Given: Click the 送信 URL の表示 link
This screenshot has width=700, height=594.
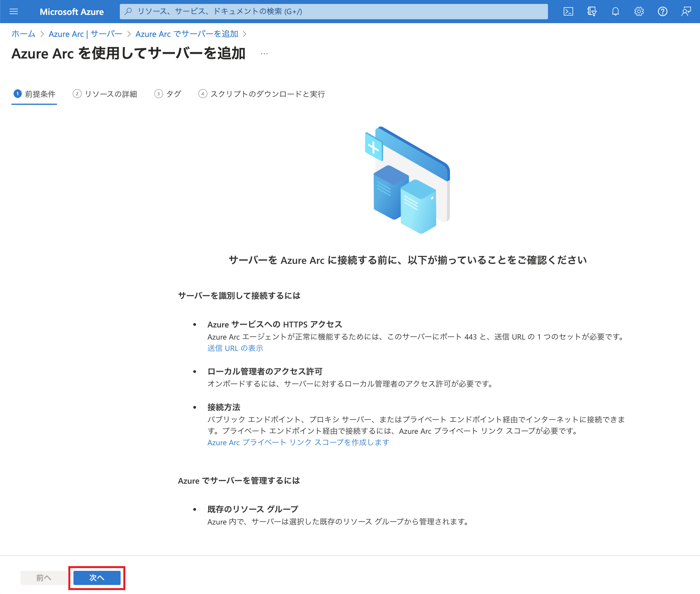Looking at the screenshot, I should [x=235, y=348].
